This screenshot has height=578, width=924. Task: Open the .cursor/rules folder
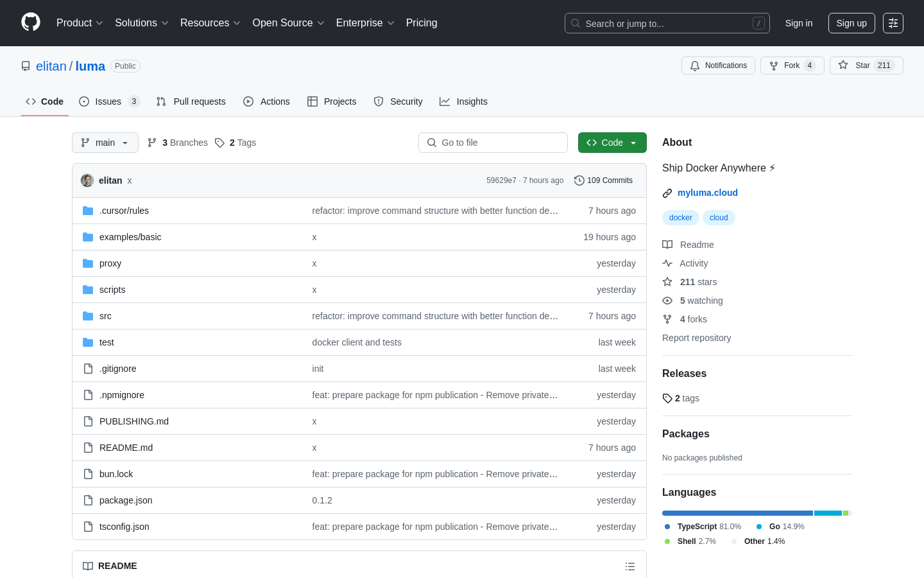click(x=124, y=211)
